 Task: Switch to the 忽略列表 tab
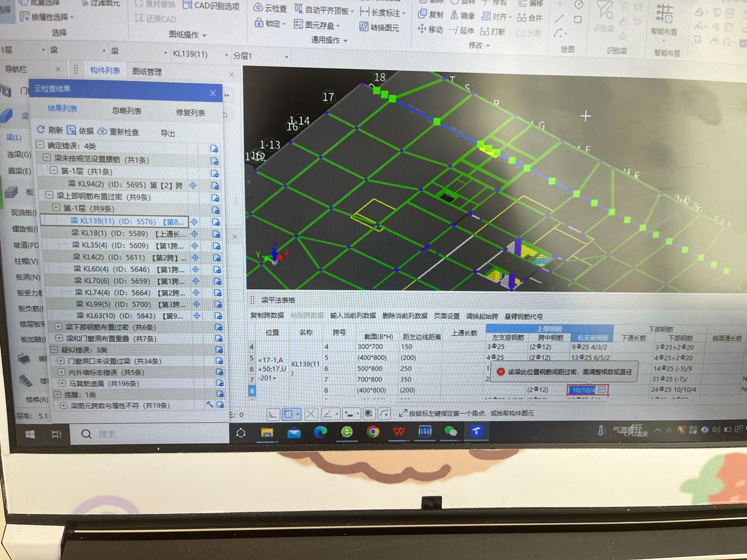(127, 110)
